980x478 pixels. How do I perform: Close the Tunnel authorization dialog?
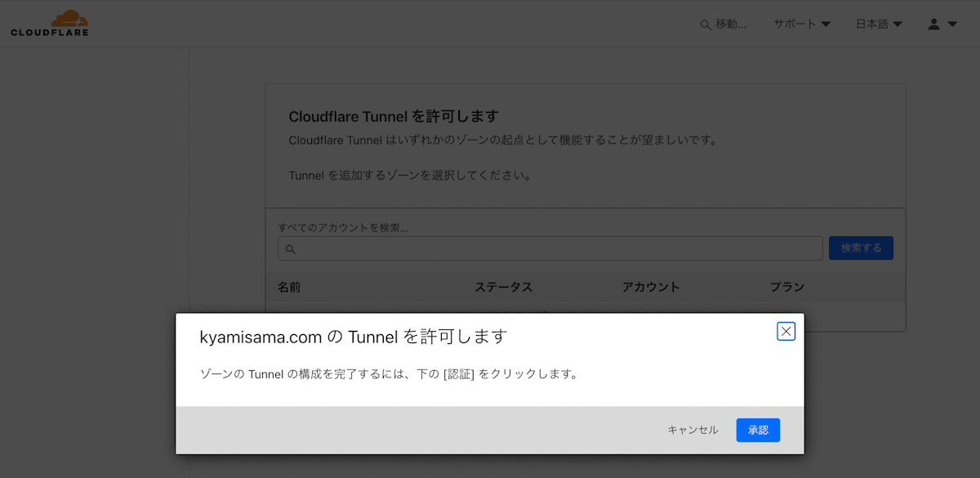point(786,331)
